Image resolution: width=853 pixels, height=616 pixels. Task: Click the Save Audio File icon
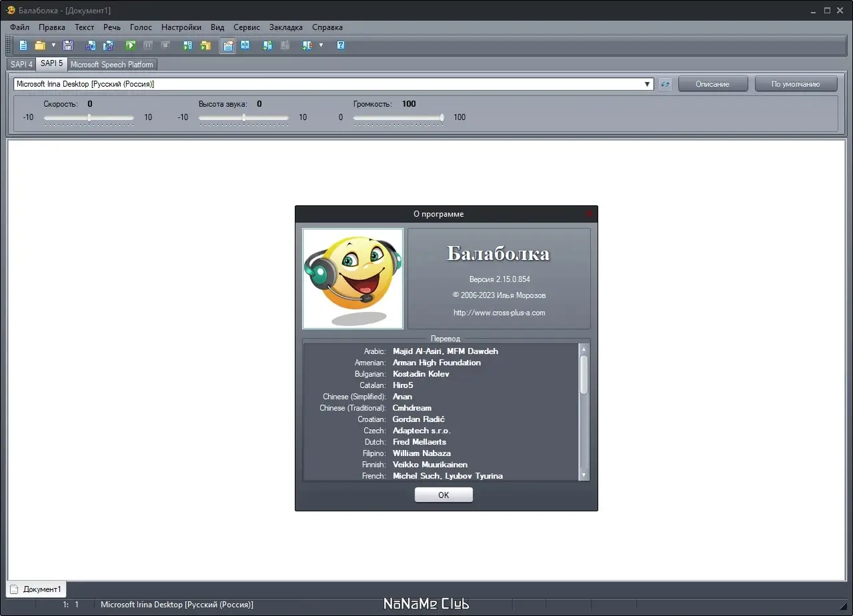click(x=91, y=45)
